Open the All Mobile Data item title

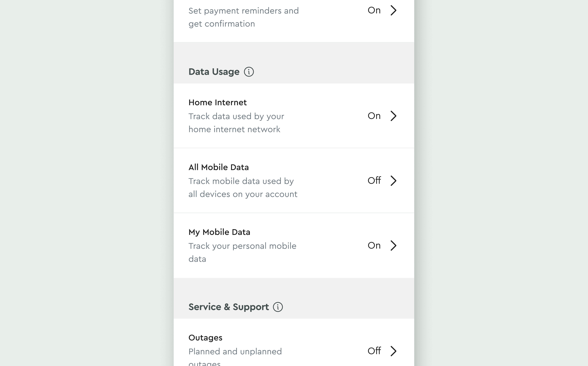point(218,167)
